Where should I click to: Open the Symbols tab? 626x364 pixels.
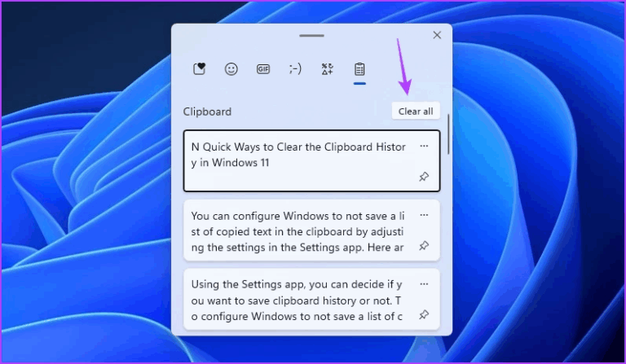pyautogui.click(x=328, y=69)
